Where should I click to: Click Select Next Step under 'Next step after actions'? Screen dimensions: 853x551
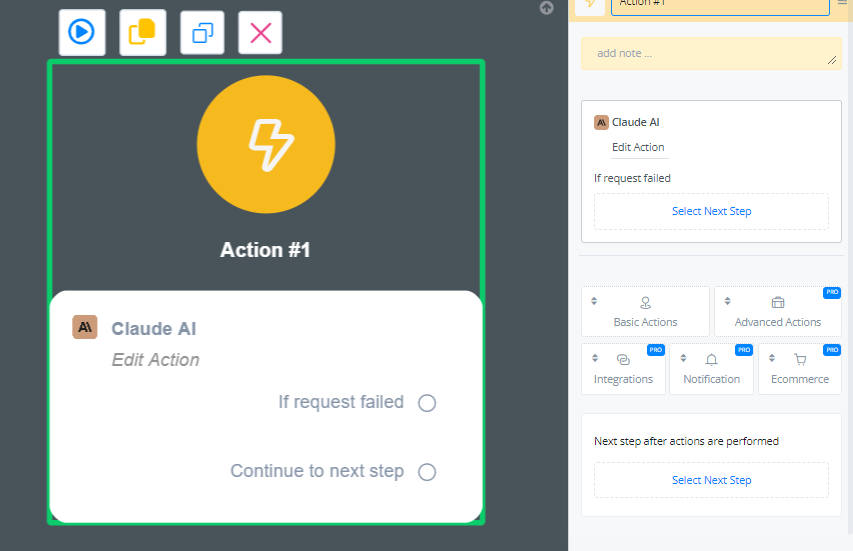point(711,480)
